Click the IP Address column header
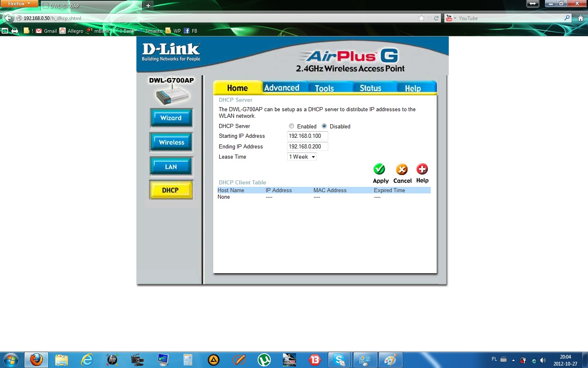Viewport: 588px width, 368px height. [279, 190]
